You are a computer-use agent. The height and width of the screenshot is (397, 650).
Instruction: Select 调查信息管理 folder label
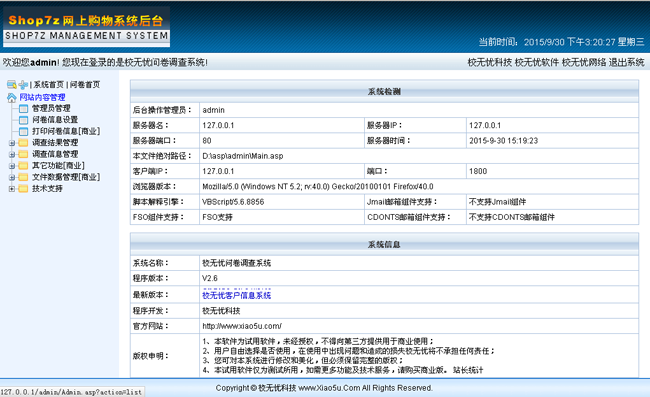click(55, 154)
